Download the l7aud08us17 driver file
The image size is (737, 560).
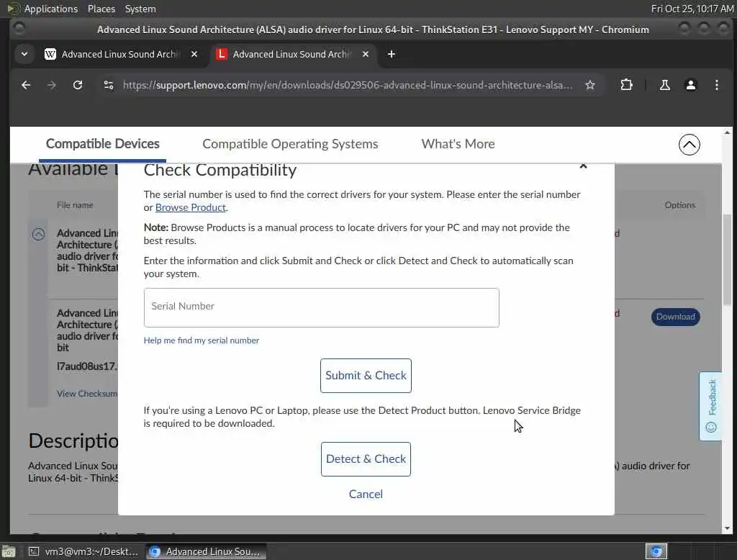click(675, 317)
